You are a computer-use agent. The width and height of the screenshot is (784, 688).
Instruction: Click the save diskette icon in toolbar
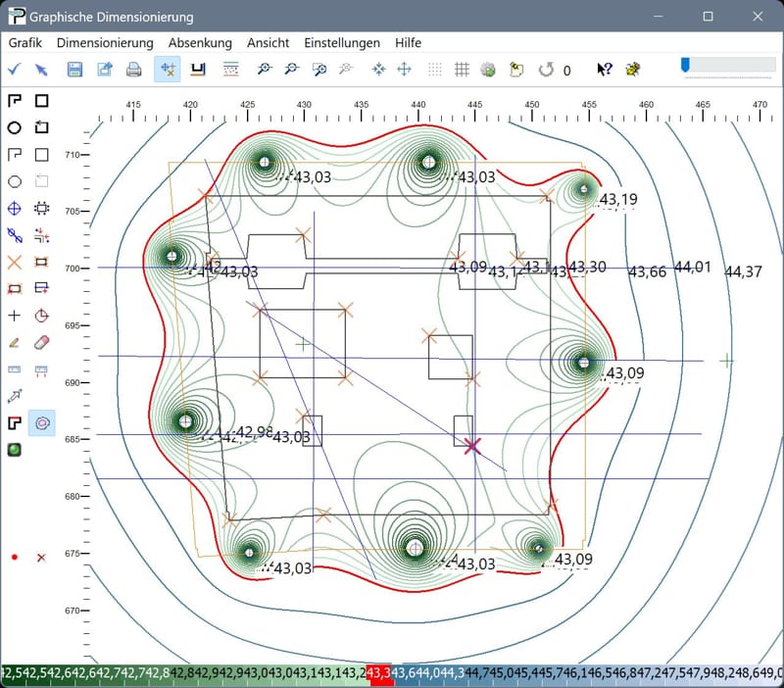pyautogui.click(x=74, y=70)
